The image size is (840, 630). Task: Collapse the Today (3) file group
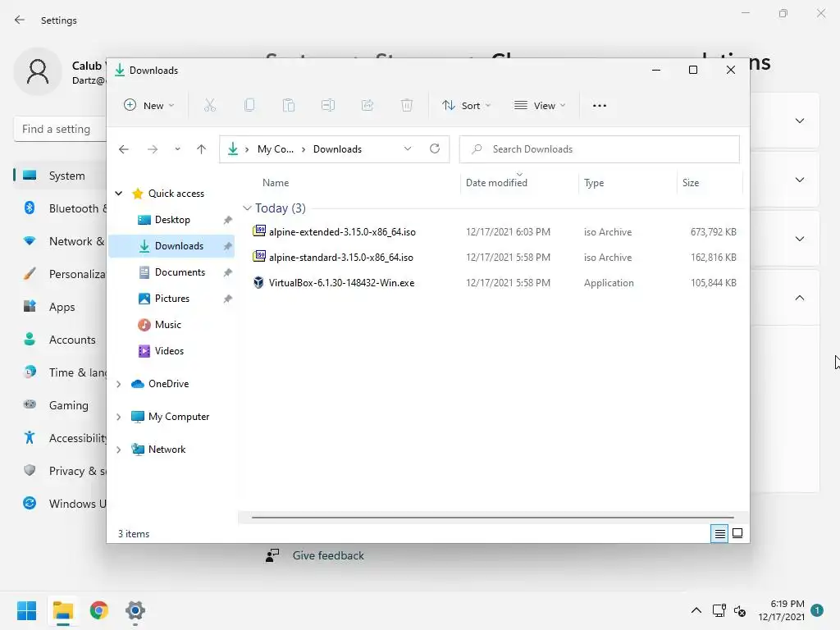click(x=247, y=208)
